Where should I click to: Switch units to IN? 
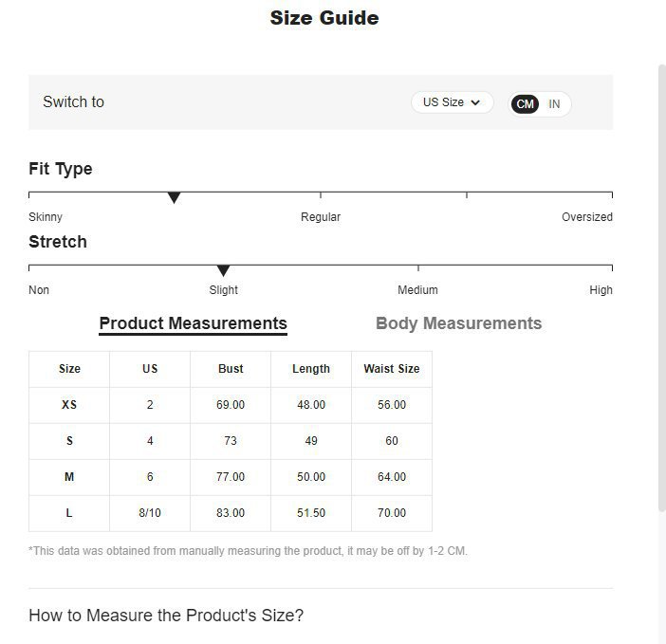point(554,104)
